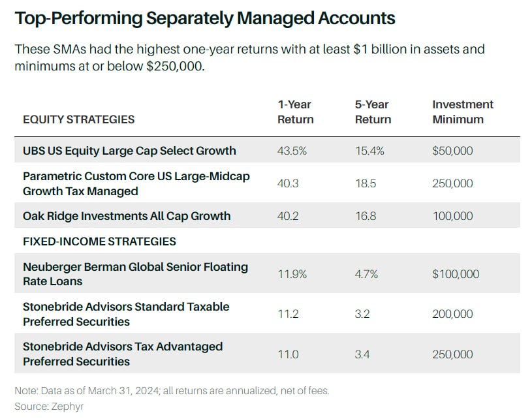Click the 5-Year Return column header
This screenshot has width=532, height=419.
pyautogui.click(x=373, y=112)
